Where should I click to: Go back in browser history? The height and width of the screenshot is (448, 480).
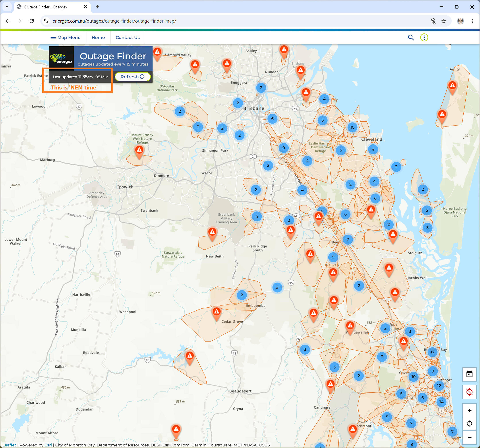point(8,21)
